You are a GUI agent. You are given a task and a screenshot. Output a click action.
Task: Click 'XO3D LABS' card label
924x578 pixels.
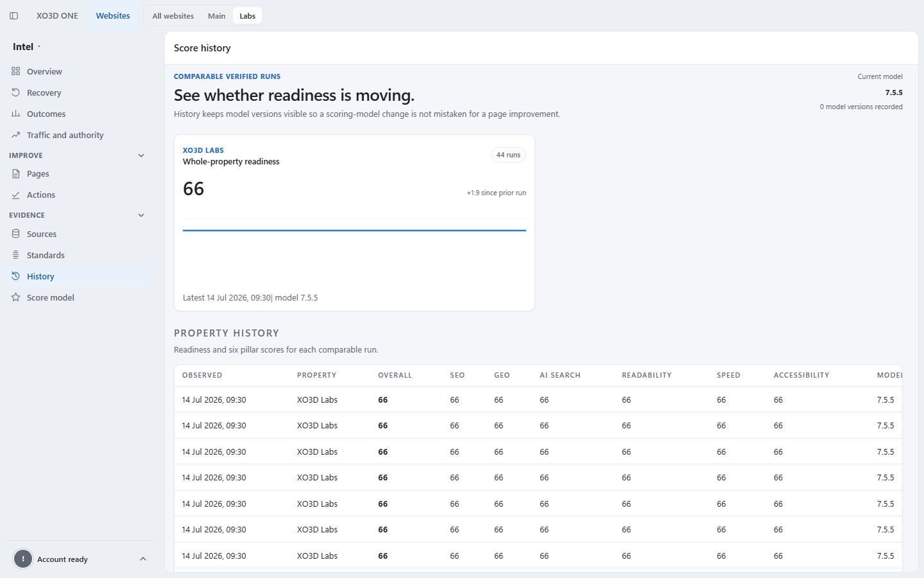[203, 150]
